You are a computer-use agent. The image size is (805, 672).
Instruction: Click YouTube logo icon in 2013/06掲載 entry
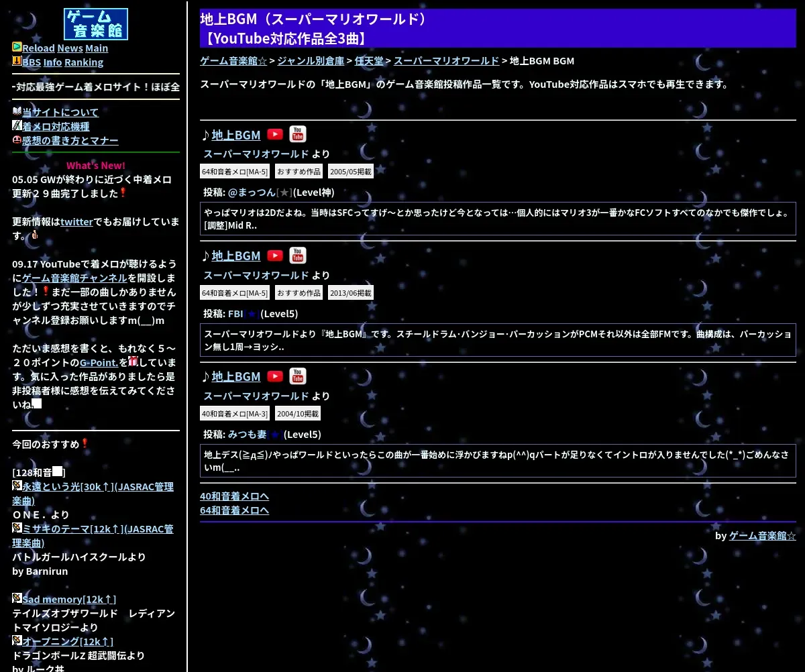pyautogui.click(x=298, y=255)
